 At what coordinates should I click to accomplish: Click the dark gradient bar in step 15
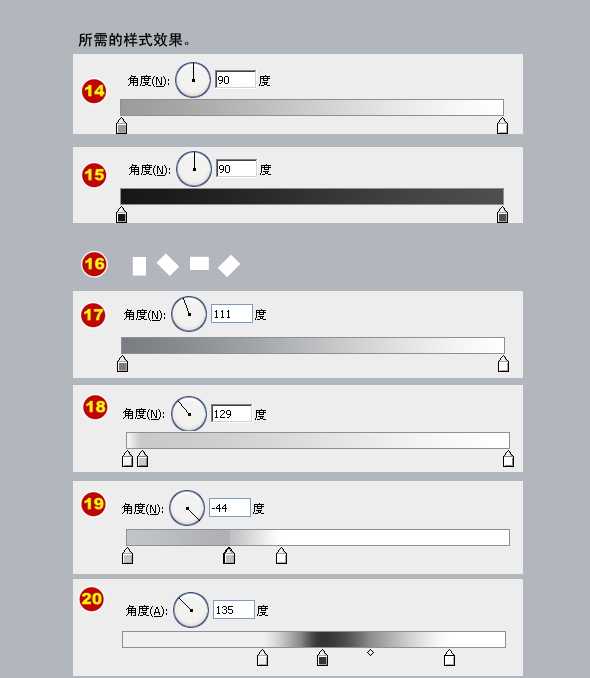coord(312,196)
